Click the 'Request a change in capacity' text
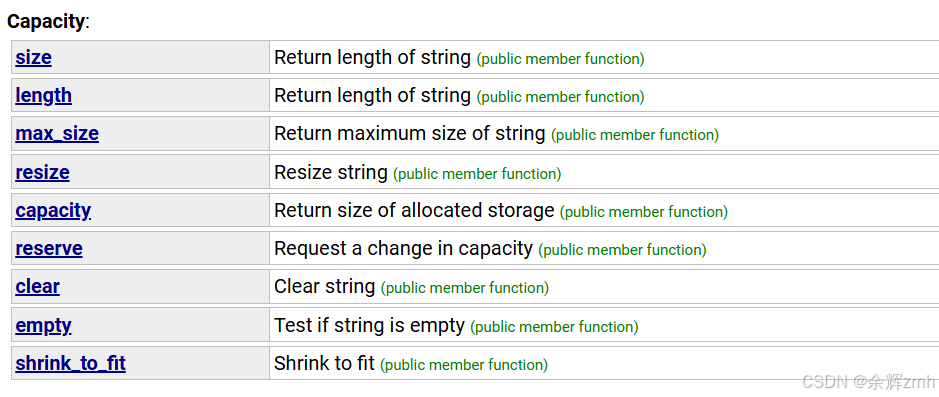The width and height of the screenshot is (939, 397). click(x=404, y=248)
